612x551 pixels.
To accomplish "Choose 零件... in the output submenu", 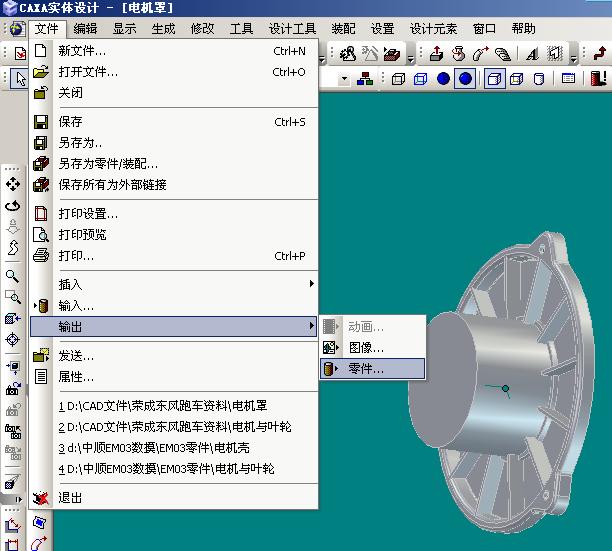I will point(372,368).
